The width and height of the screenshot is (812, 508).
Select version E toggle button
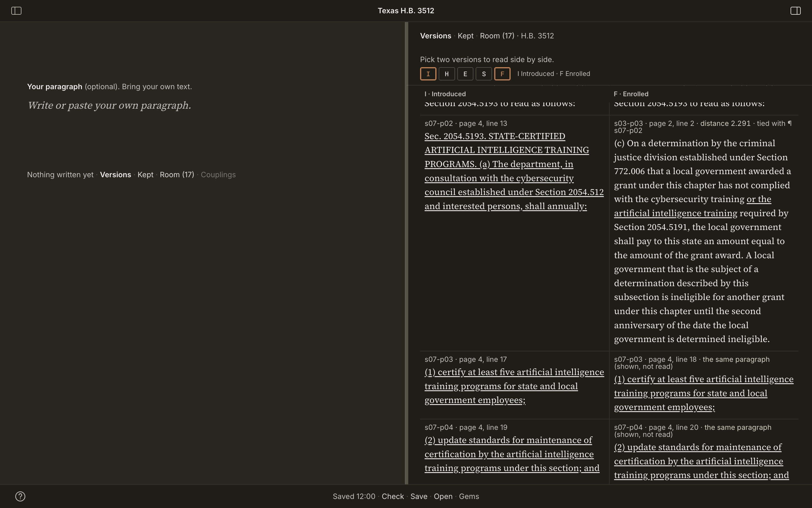[x=465, y=74]
